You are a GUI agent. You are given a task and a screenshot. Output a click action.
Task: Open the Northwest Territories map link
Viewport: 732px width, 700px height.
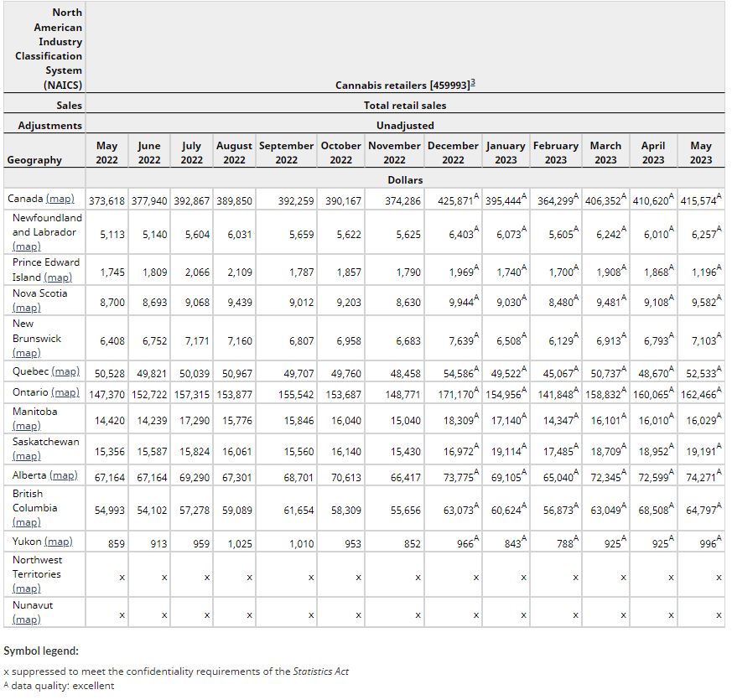(x=27, y=589)
